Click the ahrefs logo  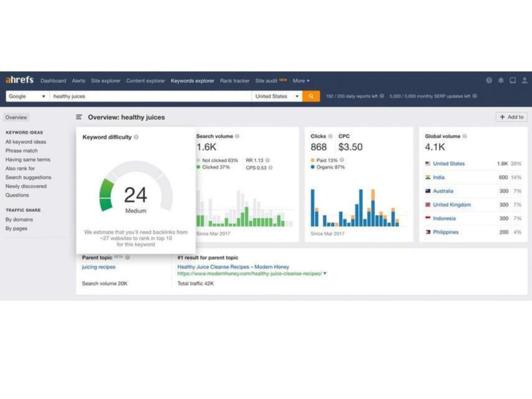19,80
